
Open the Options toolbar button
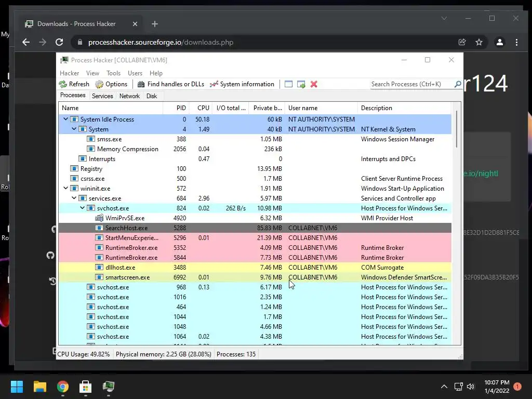coord(111,84)
